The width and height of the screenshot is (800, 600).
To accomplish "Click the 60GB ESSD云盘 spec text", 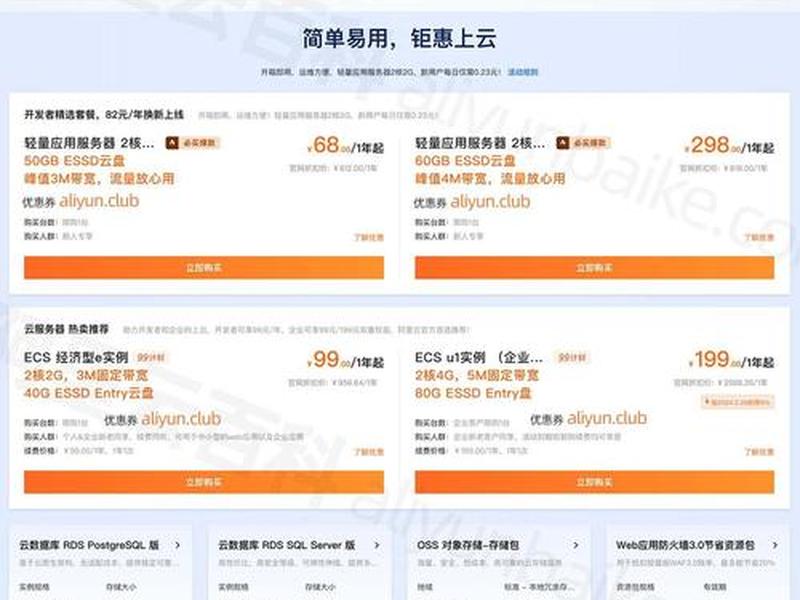I will (x=465, y=161).
